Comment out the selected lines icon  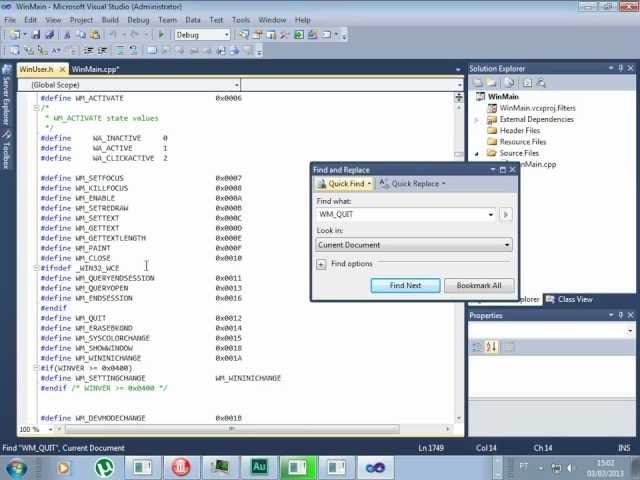(x=120, y=51)
